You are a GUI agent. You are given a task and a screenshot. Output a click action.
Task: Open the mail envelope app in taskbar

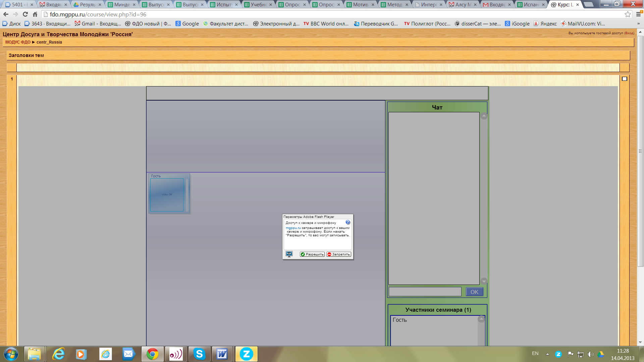tap(128, 354)
